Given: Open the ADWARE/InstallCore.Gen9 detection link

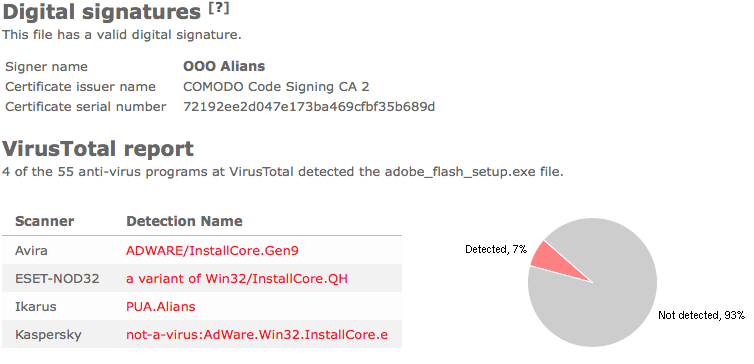Looking at the screenshot, I should coord(212,251).
